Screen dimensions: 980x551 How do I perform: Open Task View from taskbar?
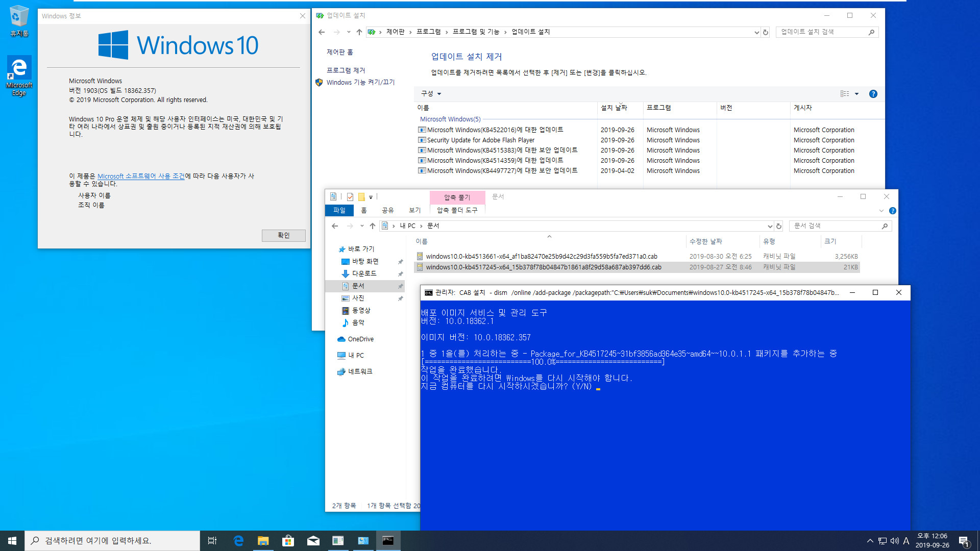click(212, 541)
